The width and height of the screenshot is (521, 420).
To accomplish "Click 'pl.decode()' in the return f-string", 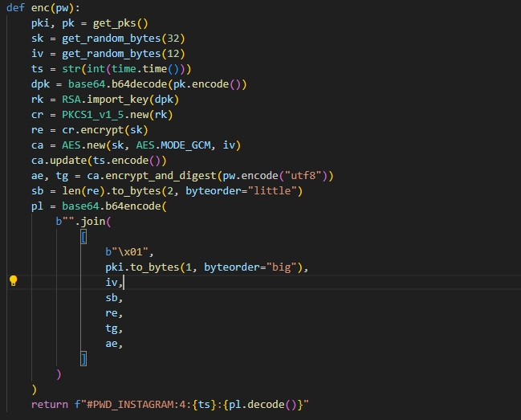I will tap(263, 405).
